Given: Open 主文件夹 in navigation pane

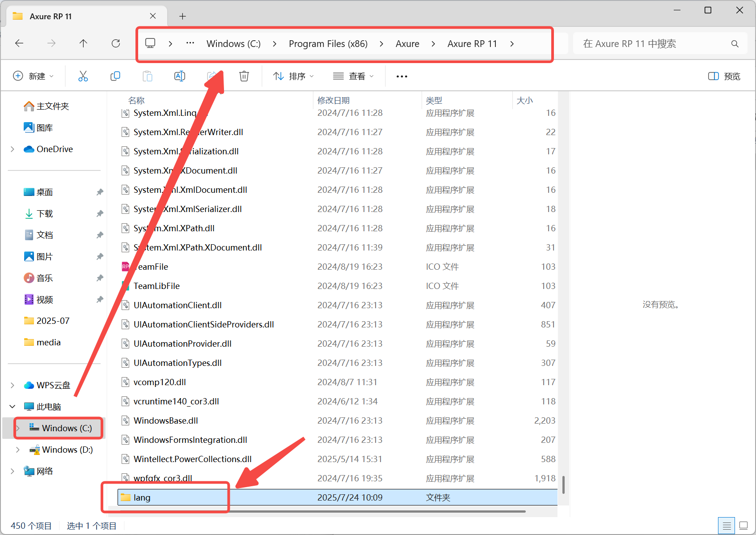Looking at the screenshot, I should coord(46,106).
